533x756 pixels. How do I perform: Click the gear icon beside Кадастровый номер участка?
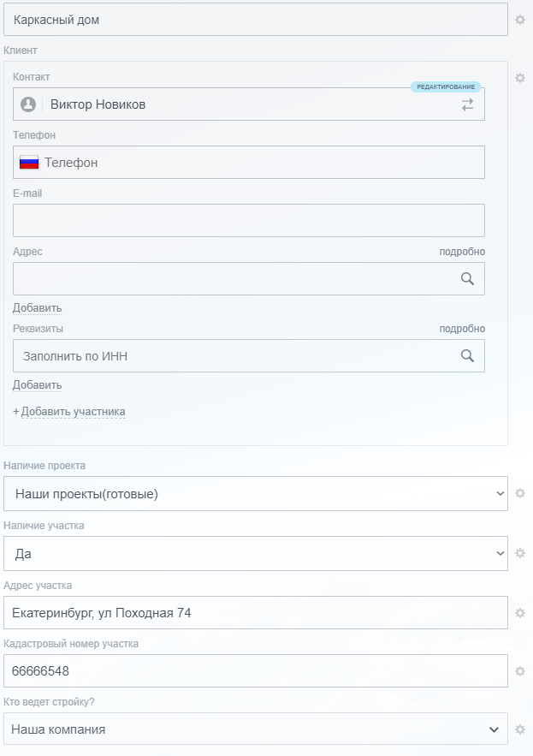click(x=520, y=671)
